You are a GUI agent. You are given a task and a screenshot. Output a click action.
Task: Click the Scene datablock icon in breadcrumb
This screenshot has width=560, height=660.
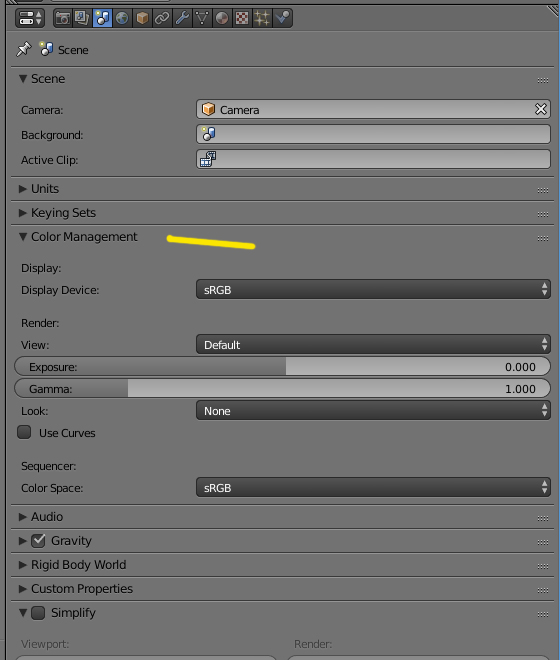(x=46, y=49)
